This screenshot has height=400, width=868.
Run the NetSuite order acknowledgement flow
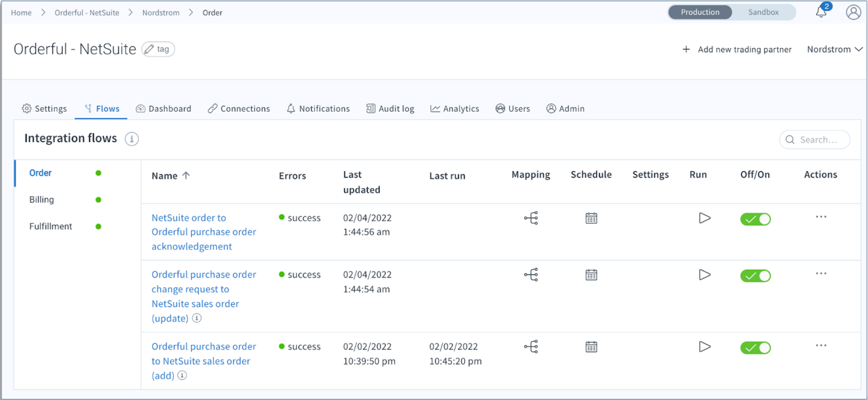pyautogui.click(x=705, y=218)
